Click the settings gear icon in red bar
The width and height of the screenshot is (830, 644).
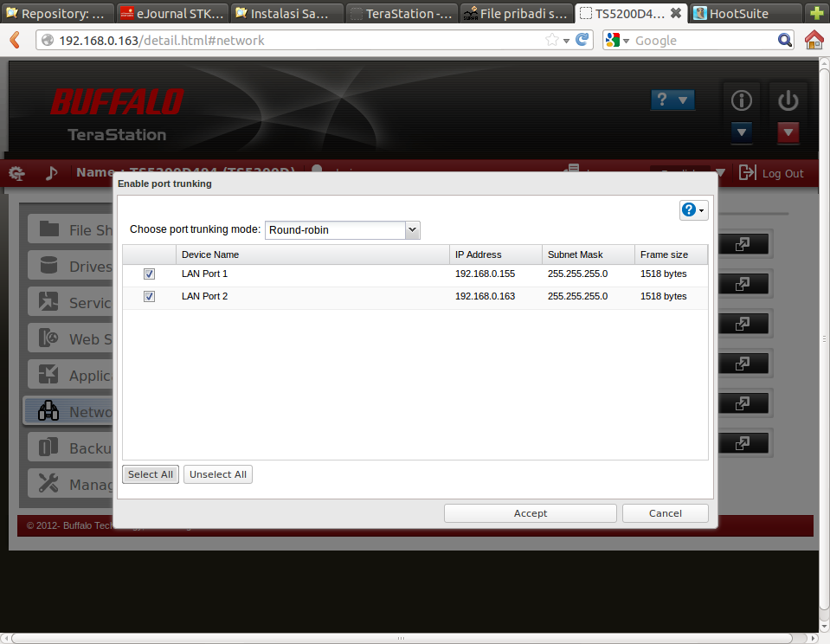click(x=17, y=173)
